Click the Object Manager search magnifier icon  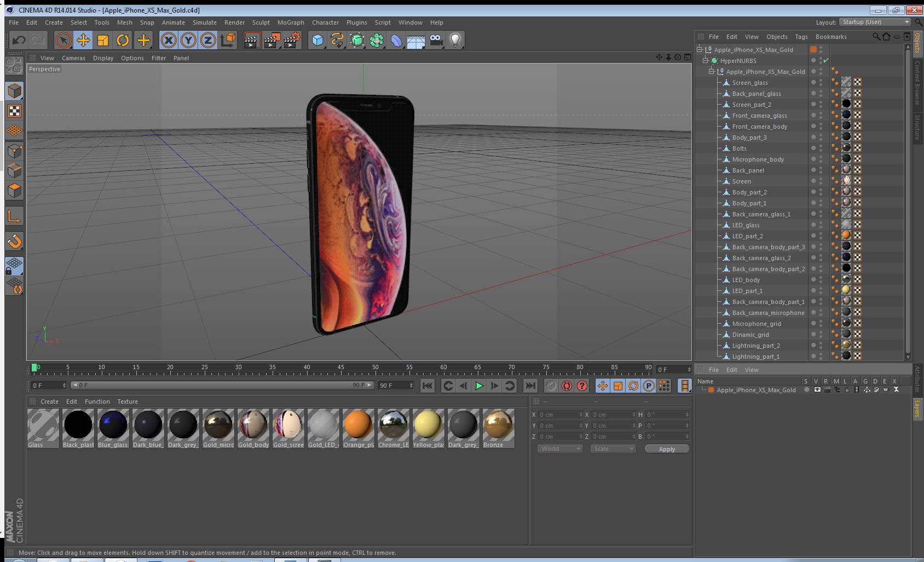coord(876,37)
